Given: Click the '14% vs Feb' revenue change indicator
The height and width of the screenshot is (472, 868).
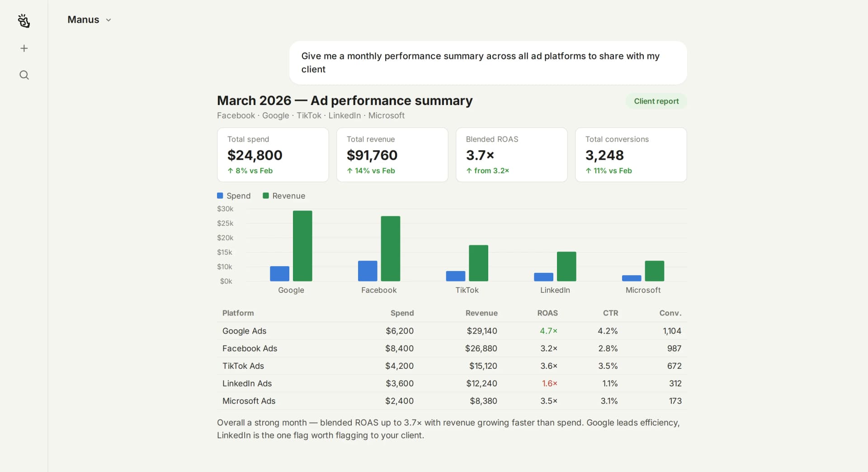Looking at the screenshot, I should coord(371,171).
